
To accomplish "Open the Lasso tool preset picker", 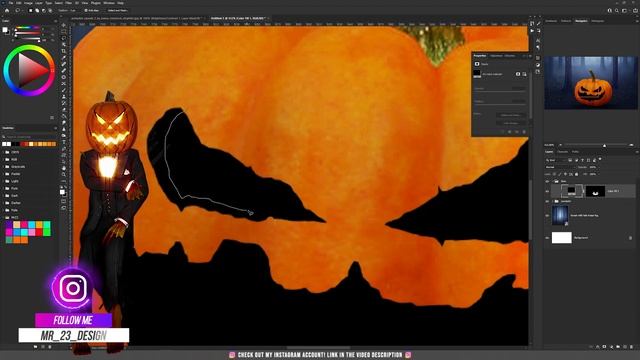I will click(x=19, y=11).
